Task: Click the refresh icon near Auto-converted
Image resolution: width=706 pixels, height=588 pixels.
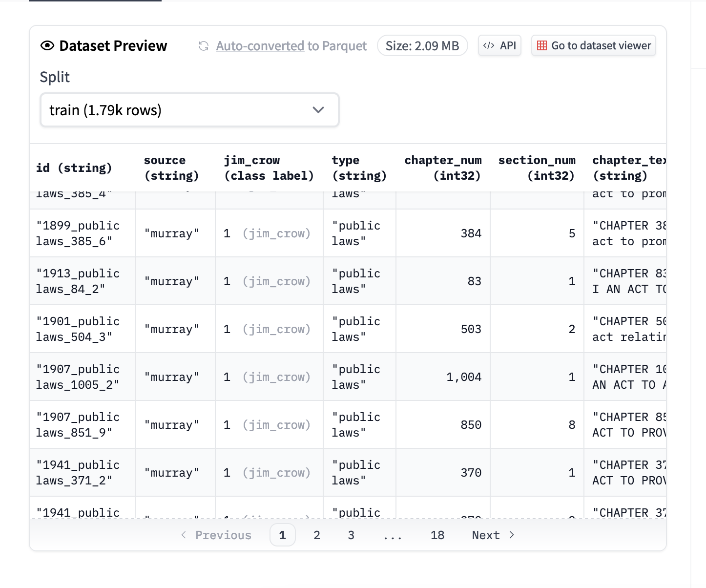Action: point(204,46)
